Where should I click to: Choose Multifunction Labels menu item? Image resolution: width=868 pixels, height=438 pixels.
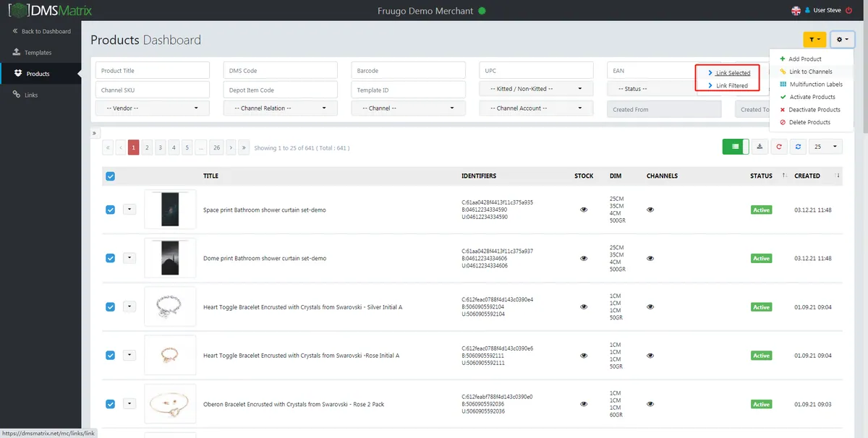coord(811,85)
